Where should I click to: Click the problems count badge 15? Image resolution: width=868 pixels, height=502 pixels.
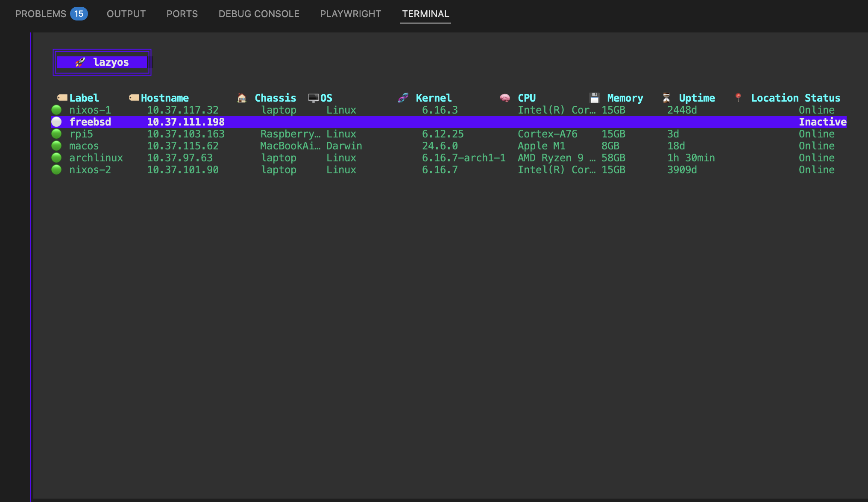point(79,14)
